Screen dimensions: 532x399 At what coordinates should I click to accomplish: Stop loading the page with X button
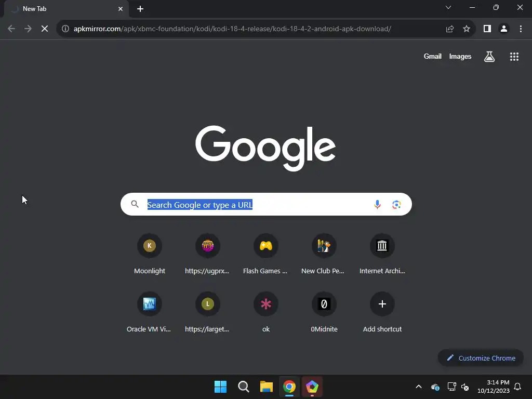click(x=45, y=29)
